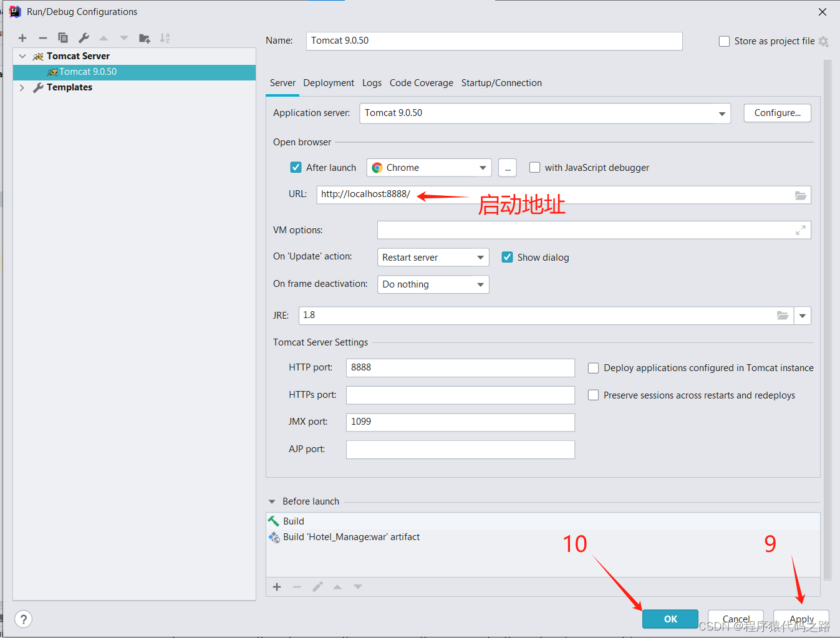The width and height of the screenshot is (840, 638).
Task: Open edit templates wrench icon
Action: click(x=84, y=38)
